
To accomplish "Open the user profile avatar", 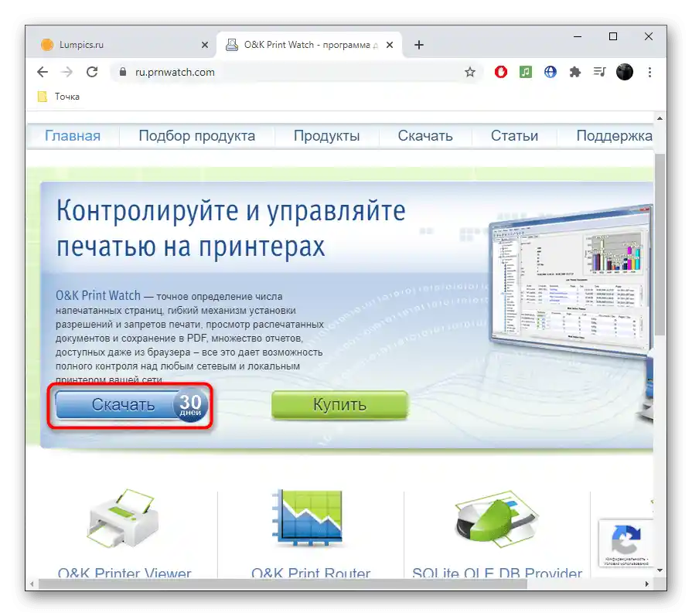I will point(625,72).
